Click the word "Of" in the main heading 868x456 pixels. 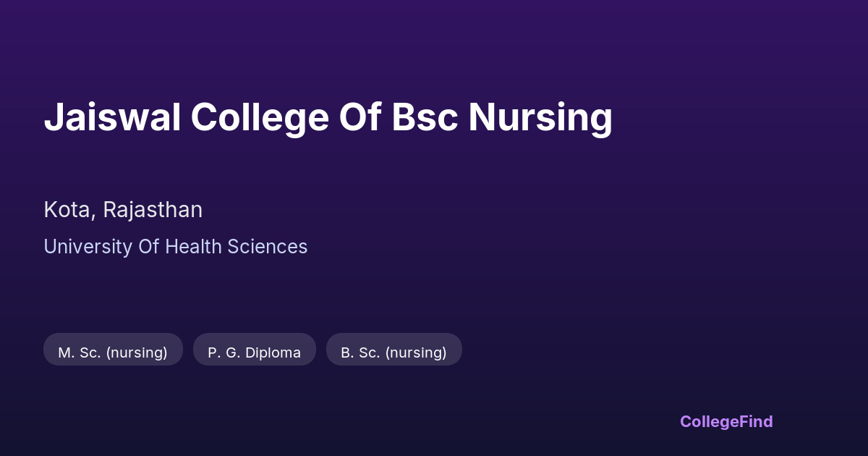pyautogui.click(x=359, y=117)
